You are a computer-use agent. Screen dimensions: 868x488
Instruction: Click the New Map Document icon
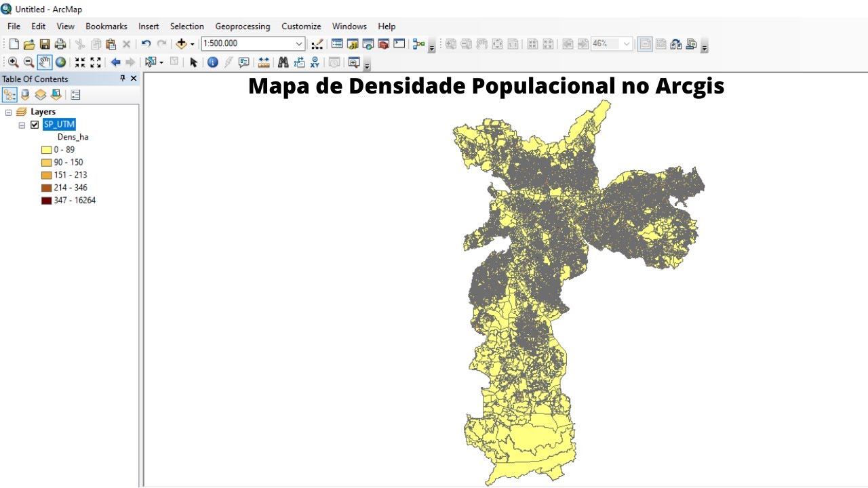tap(14, 44)
